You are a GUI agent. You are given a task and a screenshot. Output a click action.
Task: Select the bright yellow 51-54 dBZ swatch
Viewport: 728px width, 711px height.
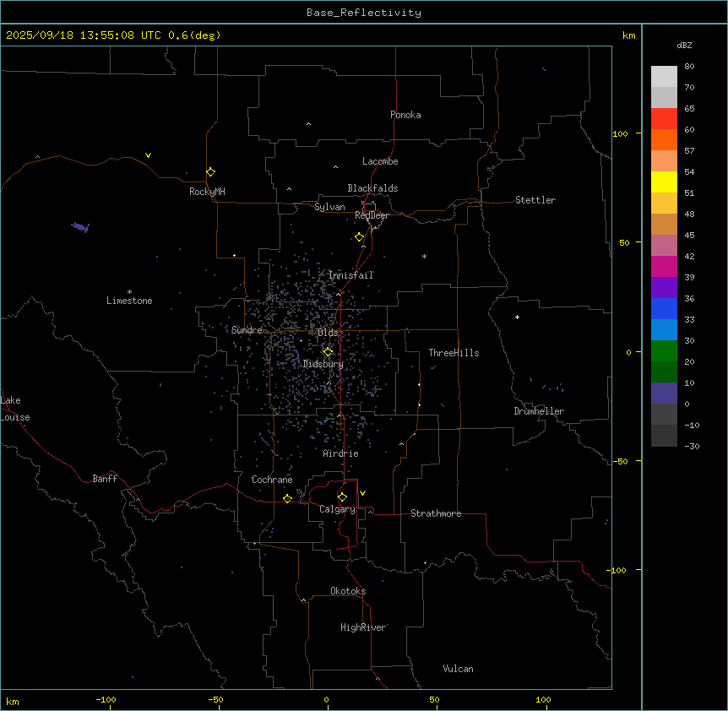(664, 182)
